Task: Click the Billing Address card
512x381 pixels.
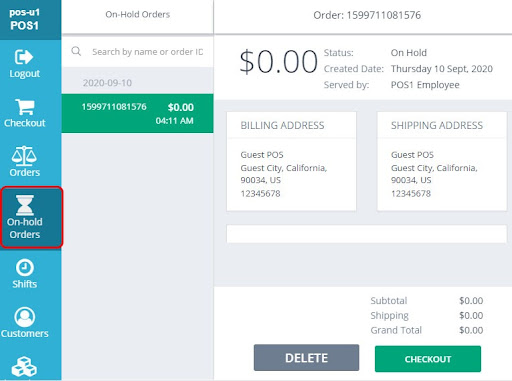Action: [x=291, y=161]
